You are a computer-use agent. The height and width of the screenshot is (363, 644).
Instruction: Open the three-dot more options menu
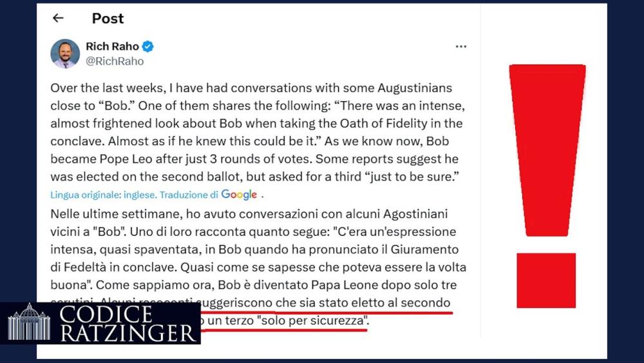461,46
